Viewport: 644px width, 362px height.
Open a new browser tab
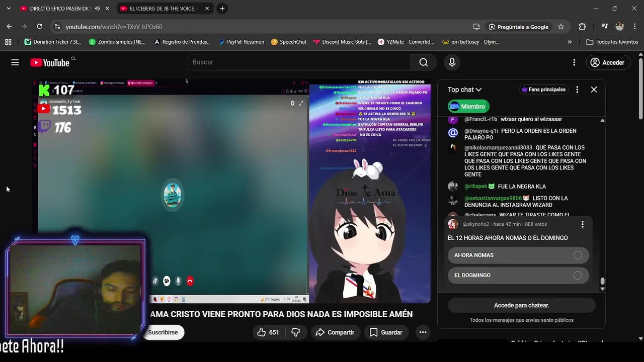222,9
